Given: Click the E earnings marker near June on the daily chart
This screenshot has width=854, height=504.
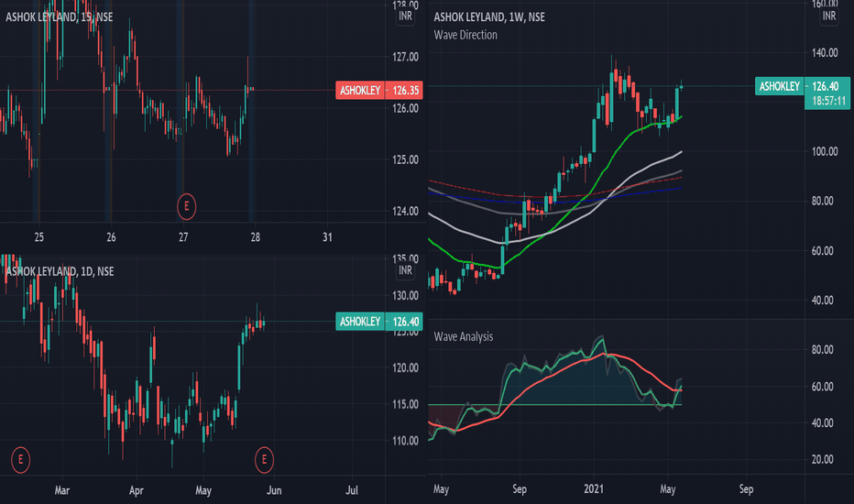Looking at the screenshot, I should [x=264, y=460].
